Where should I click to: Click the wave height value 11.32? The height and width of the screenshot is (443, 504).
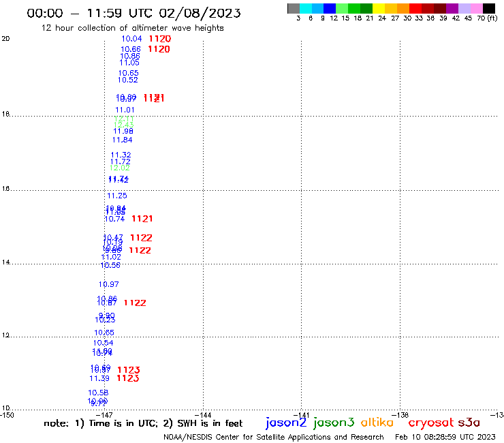(121, 155)
